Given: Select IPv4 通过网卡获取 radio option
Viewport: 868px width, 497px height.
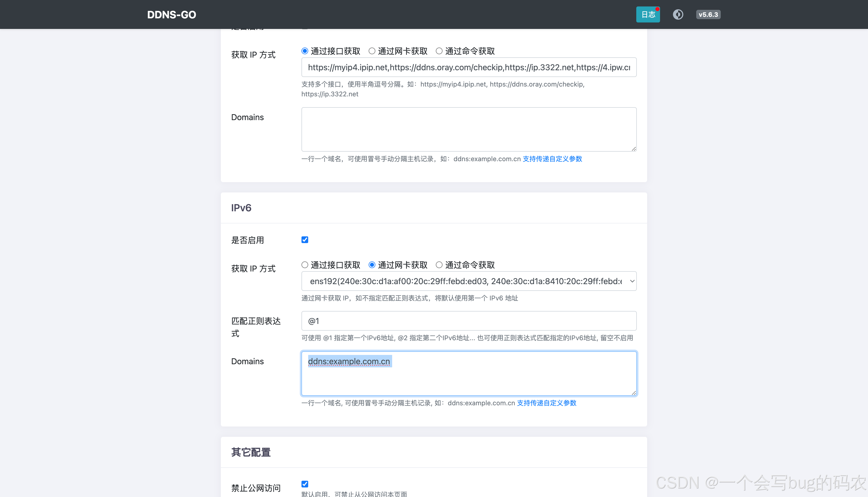Looking at the screenshot, I should coord(372,51).
